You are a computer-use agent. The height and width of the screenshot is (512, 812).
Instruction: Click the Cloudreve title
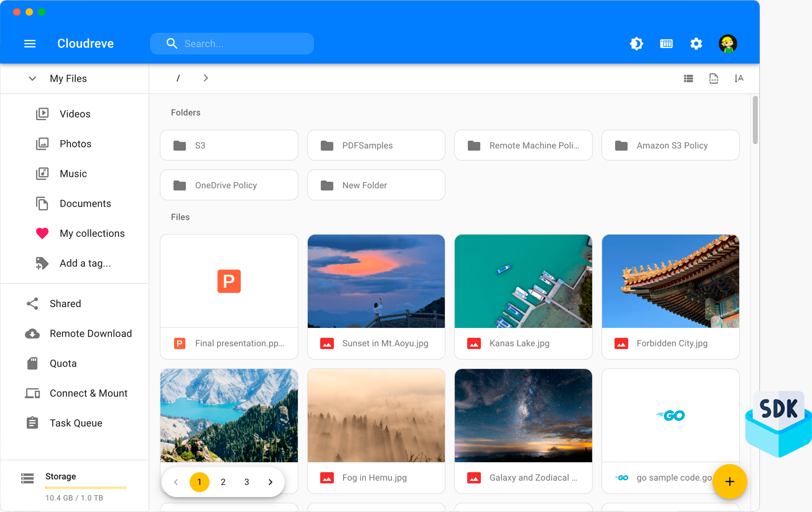[85, 43]
